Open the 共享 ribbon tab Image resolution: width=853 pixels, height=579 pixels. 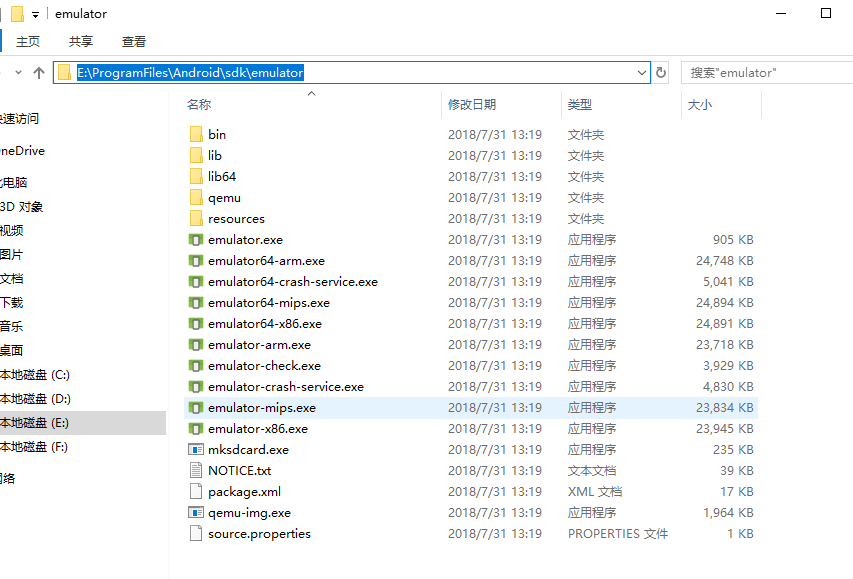[81, 41]
